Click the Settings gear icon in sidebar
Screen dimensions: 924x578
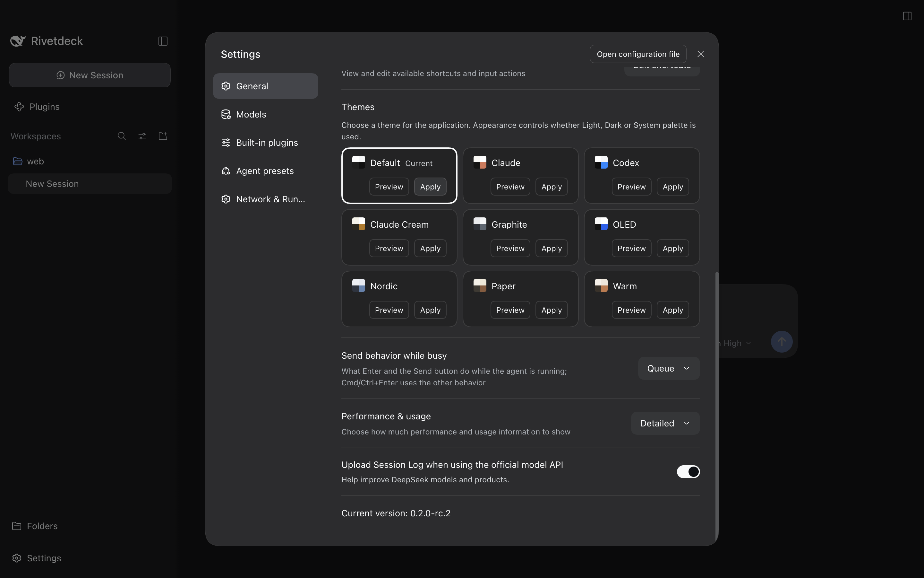16,558
